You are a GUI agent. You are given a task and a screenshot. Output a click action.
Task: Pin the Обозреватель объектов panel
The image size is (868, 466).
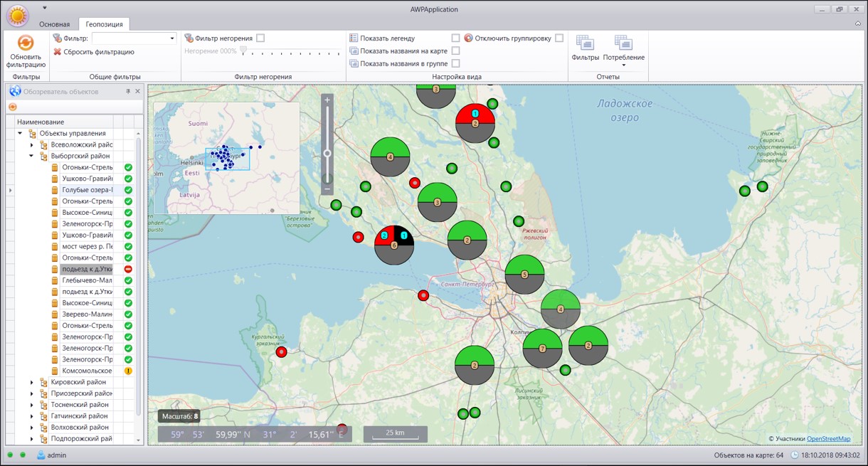click(128, 91)
